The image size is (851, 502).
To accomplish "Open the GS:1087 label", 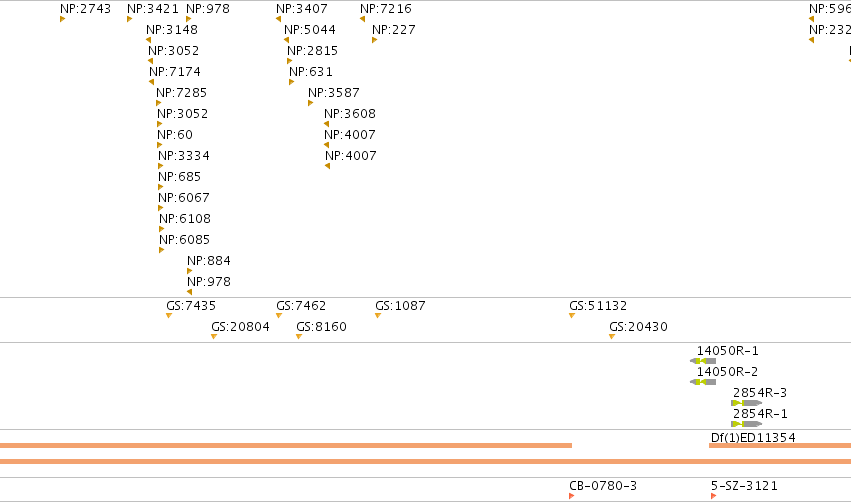I will click(401, 306).
